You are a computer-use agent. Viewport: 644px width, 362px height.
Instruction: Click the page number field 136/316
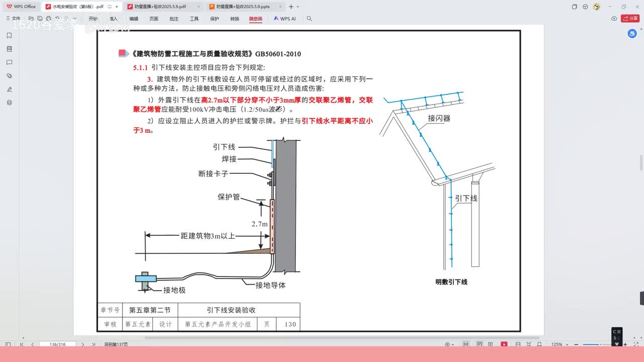[x=58, y=344]
